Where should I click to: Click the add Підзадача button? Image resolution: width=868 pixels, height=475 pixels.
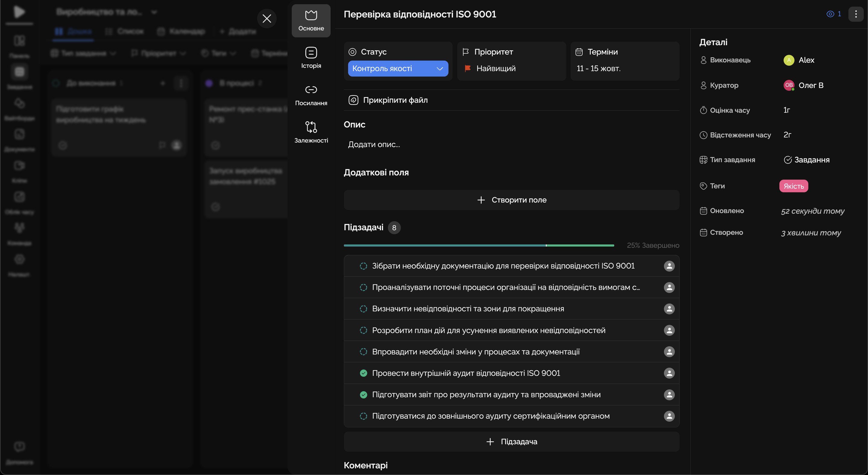click(x=511, y=442)
